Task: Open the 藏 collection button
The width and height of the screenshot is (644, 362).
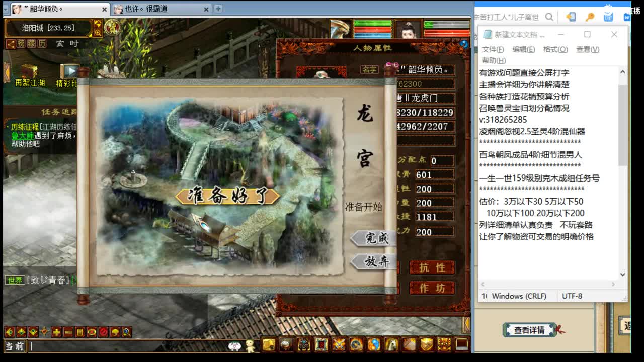Action: click(x=32, y=44)
